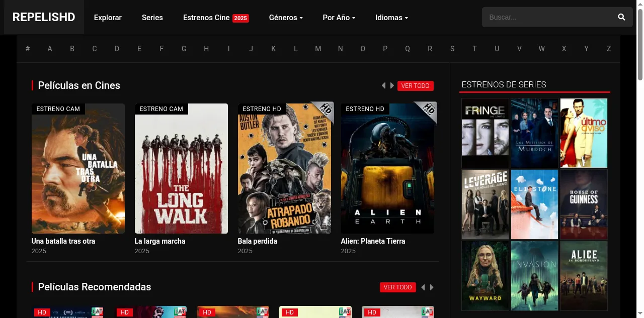Show previous Películas Recomendadas items
Viewport: 644px width, 318px height.
423,287
